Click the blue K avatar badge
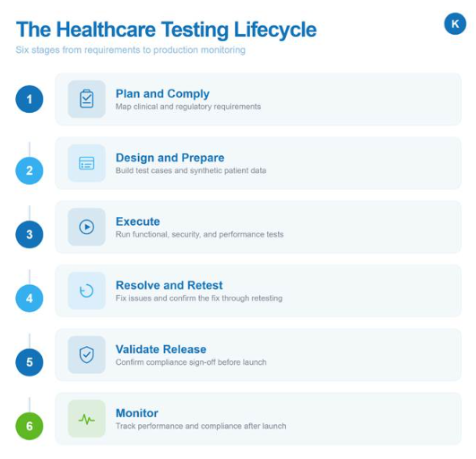 (x=455, y=23)
